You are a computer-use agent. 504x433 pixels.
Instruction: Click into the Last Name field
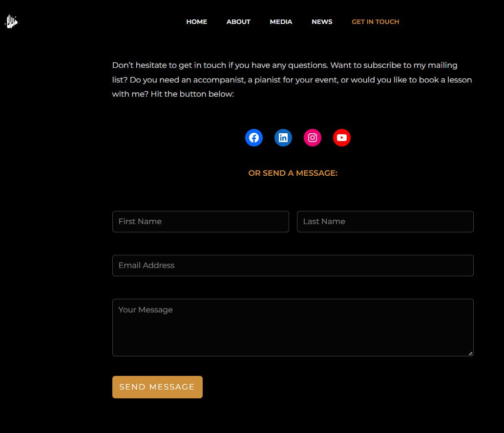[385, 222]
